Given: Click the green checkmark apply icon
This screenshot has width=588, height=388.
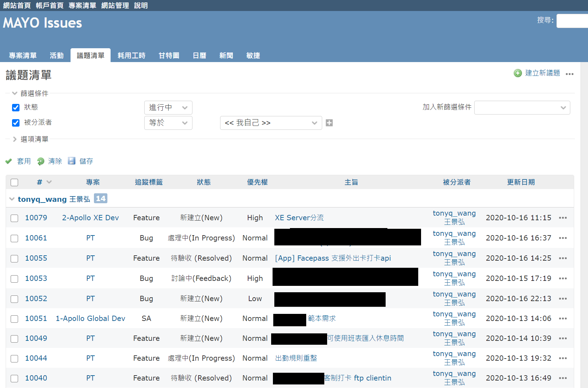Looking at the screenshot, I should [x=9, y=161].
